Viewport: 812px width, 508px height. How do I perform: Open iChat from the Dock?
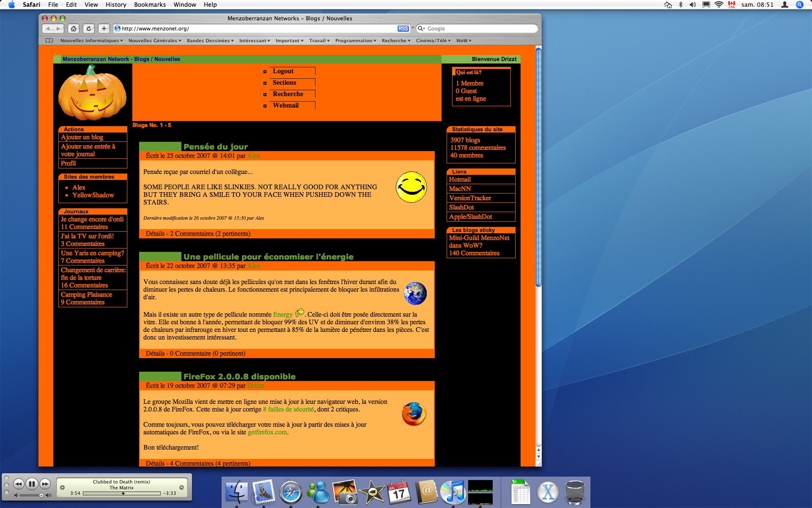point(318,492)
